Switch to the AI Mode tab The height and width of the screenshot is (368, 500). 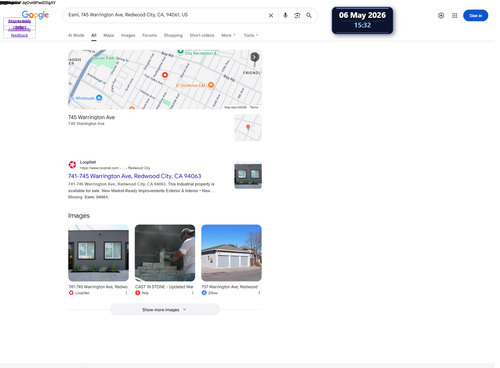tap(76, 35)
